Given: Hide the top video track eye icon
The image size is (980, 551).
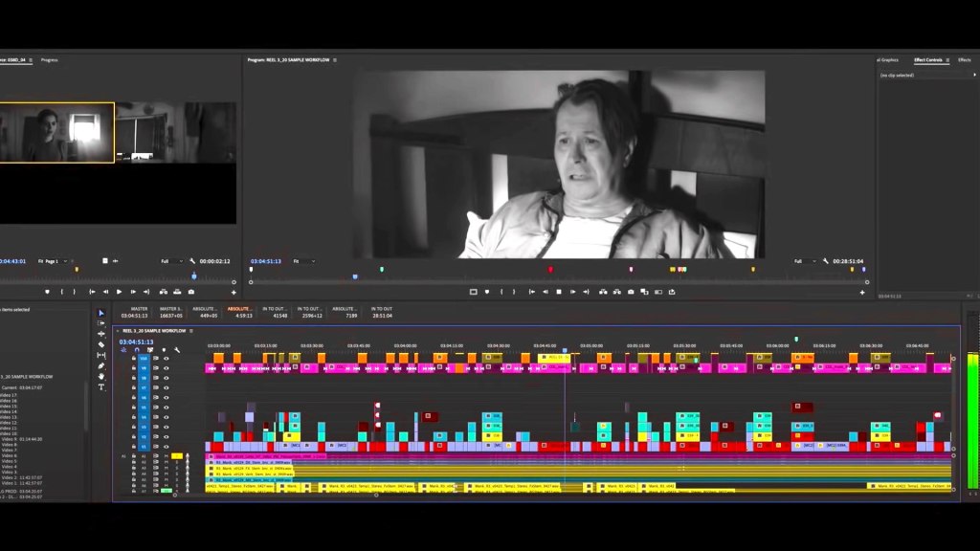Looking at the screenshot, I should point(167,359).
